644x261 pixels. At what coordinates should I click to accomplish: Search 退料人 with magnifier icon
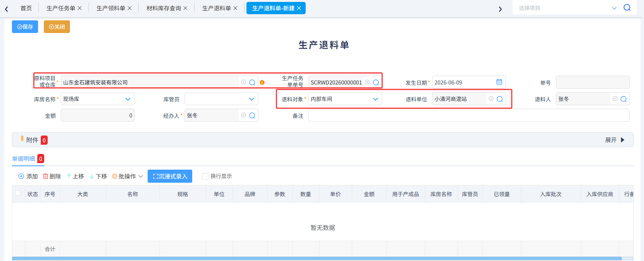(624, 99)
